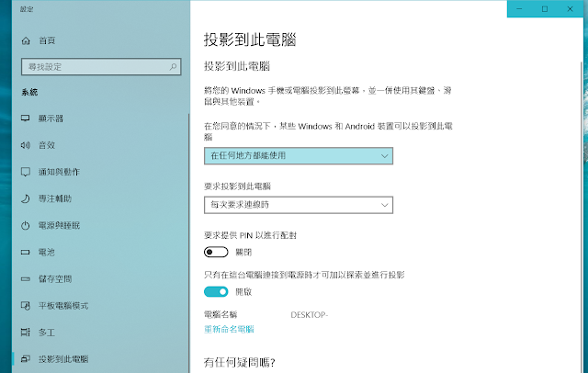Click the 通知與動作 notification icon

tap(25, 172)
